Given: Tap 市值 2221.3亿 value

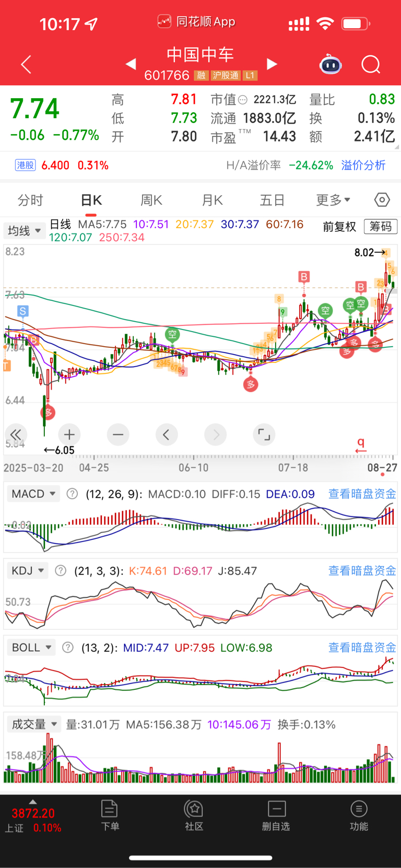Looking at the screenshot, I should click(275, 99).
